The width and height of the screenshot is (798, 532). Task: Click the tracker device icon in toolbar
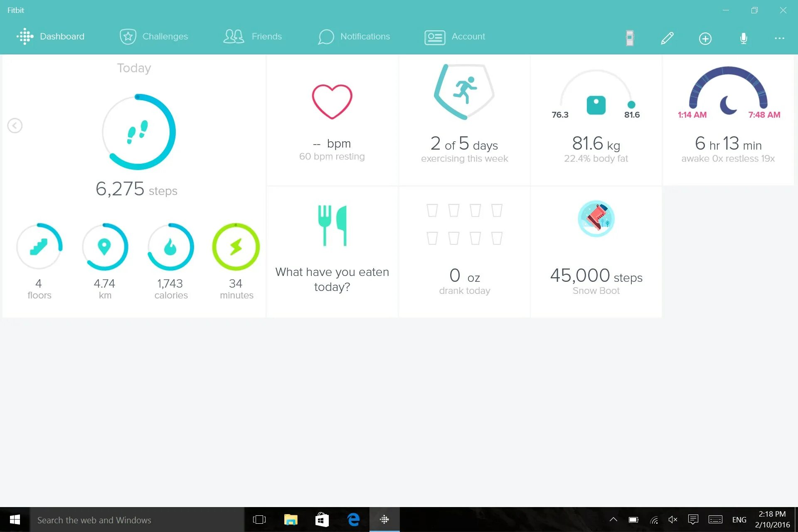pos(630,38)
